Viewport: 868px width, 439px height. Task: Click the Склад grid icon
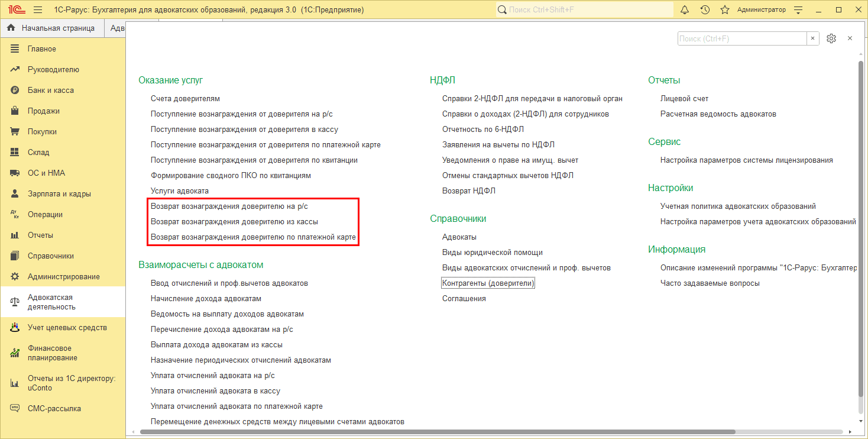15,152
